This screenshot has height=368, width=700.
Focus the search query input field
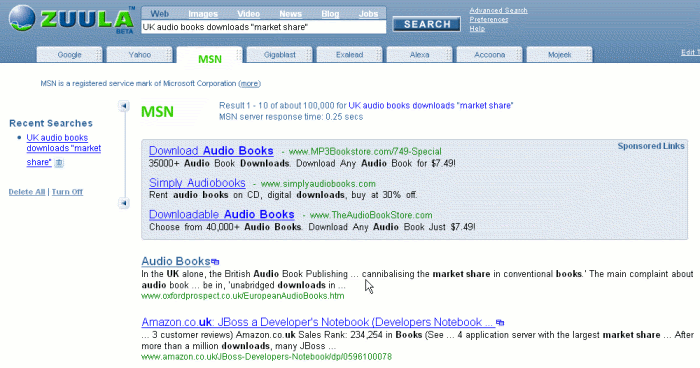pyautogui.click(x=263, y=27)
